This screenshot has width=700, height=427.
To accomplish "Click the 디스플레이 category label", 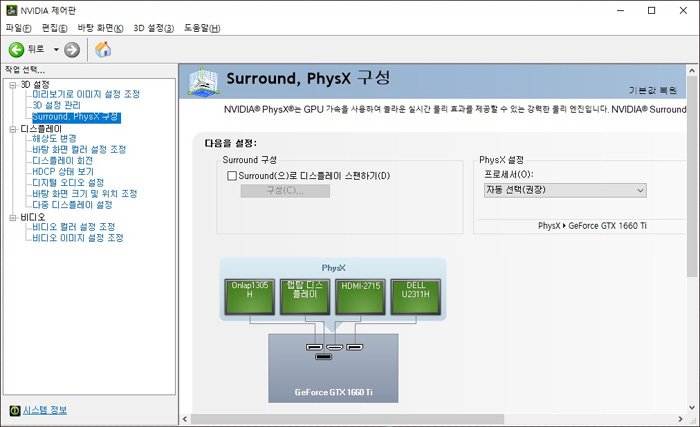I will click(x=41, y=129).
